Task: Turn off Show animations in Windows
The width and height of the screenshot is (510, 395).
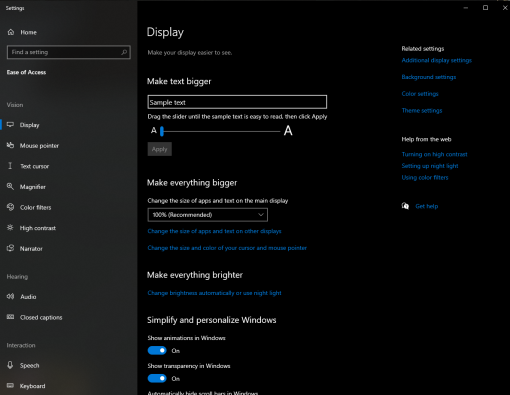Action: click(x=157, y=351)
